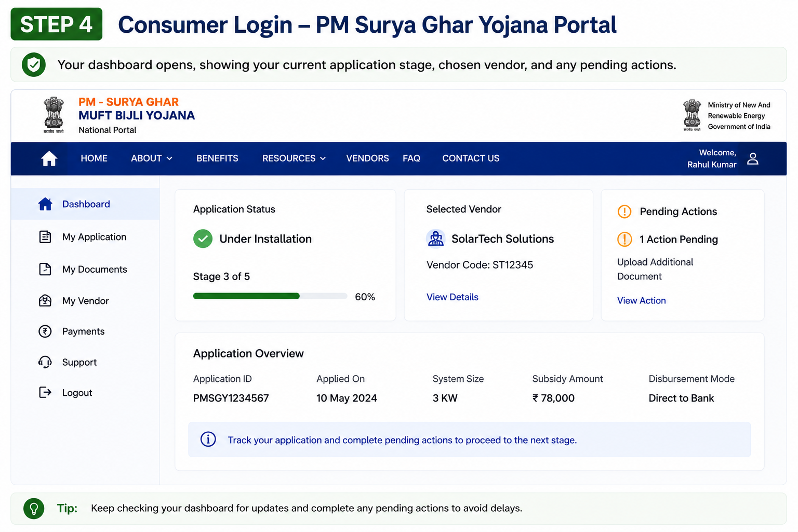Click the My Vendor shop icon

[45, 301]
